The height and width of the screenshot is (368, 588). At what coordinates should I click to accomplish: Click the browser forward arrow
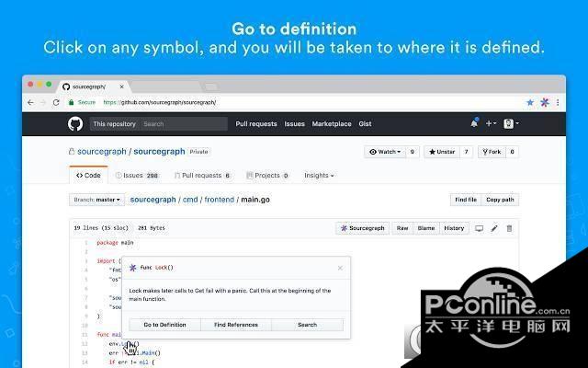tap(43, 102)
